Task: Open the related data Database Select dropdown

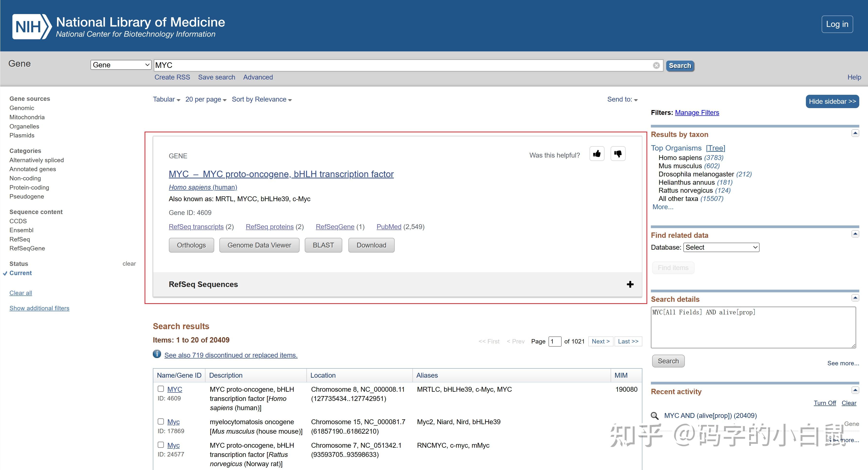Action: point(721,247)
